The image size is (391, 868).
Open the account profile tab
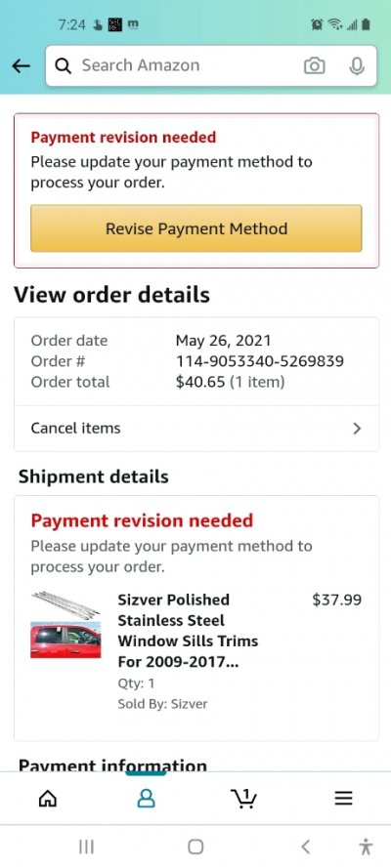click(x=147, y=798)
